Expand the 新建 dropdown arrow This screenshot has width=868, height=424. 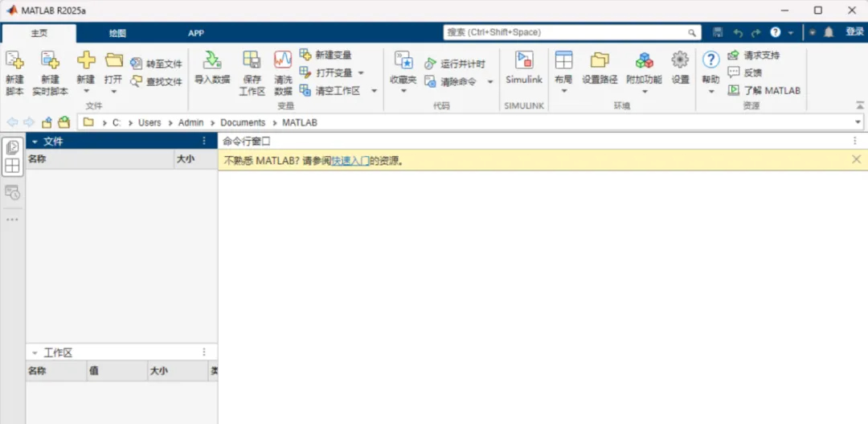click(x=86, y=91)
